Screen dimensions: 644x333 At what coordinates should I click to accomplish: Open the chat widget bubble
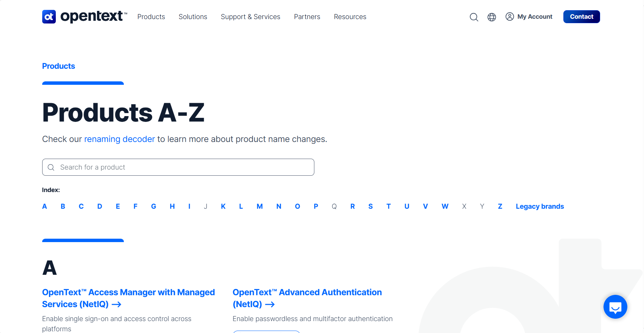pyautogui.click(x=615, y=307)
